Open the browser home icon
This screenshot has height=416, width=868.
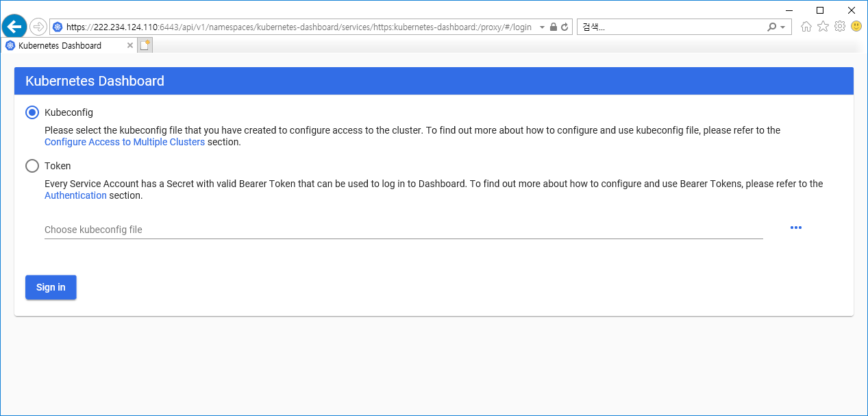[x=806, y=26]
